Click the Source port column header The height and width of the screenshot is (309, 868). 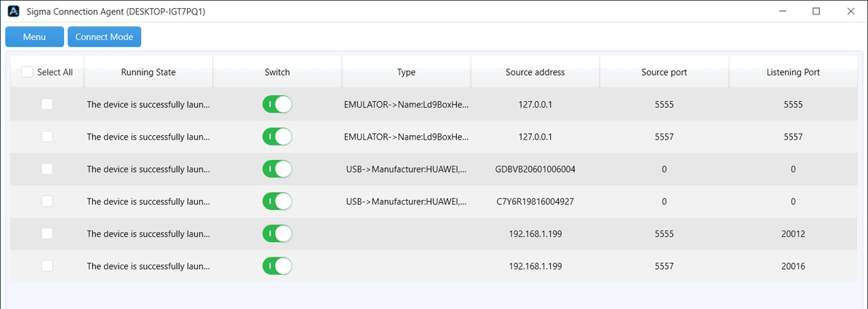pos(664,72)
